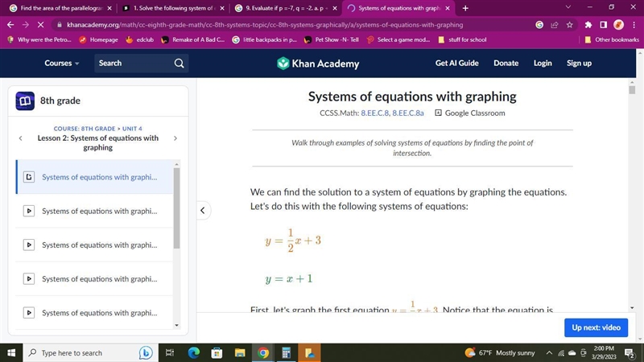The height and width of the screenshot is (362, 644).
Task: Click the Login link
Action: 543,64
